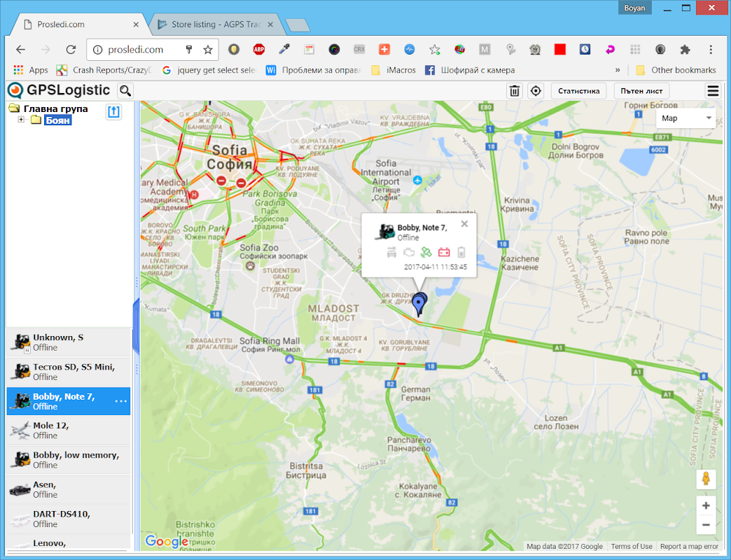Image resolution: width=731 pixels, height=560 pixels.
Task: Open Chrome three-dot menu
Action: click(x=711, y=50)
